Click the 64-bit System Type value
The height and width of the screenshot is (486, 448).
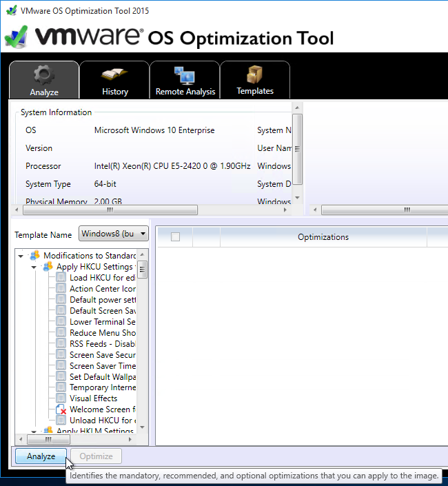click(x=105, y=184)
